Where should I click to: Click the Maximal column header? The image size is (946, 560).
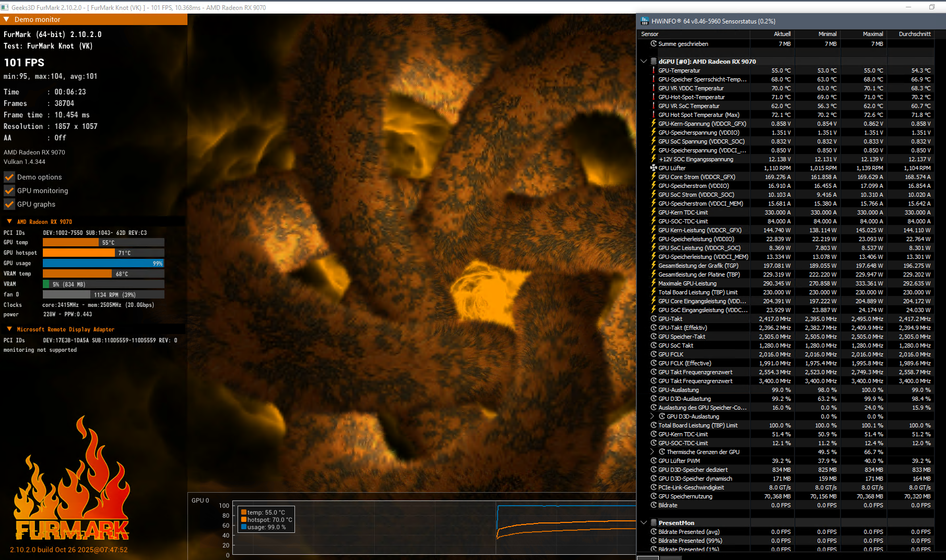tap(863, 34)
